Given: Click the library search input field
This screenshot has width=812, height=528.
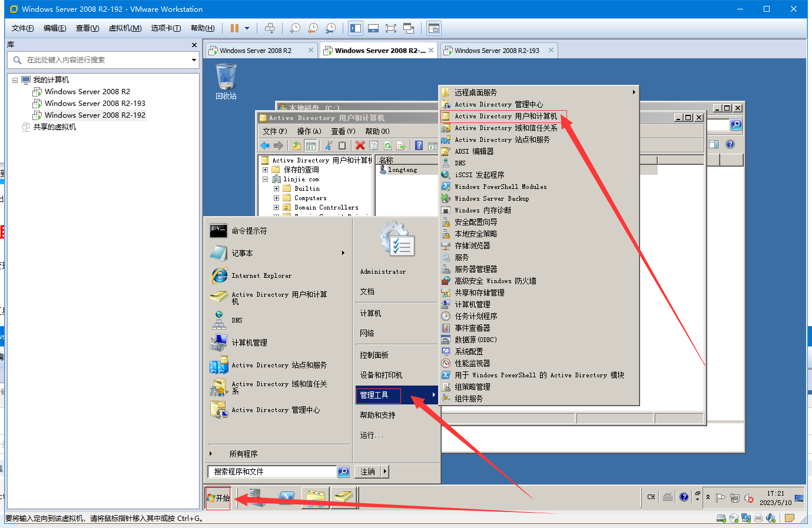Looking at the screenshot, I should [x=99, y=60].
